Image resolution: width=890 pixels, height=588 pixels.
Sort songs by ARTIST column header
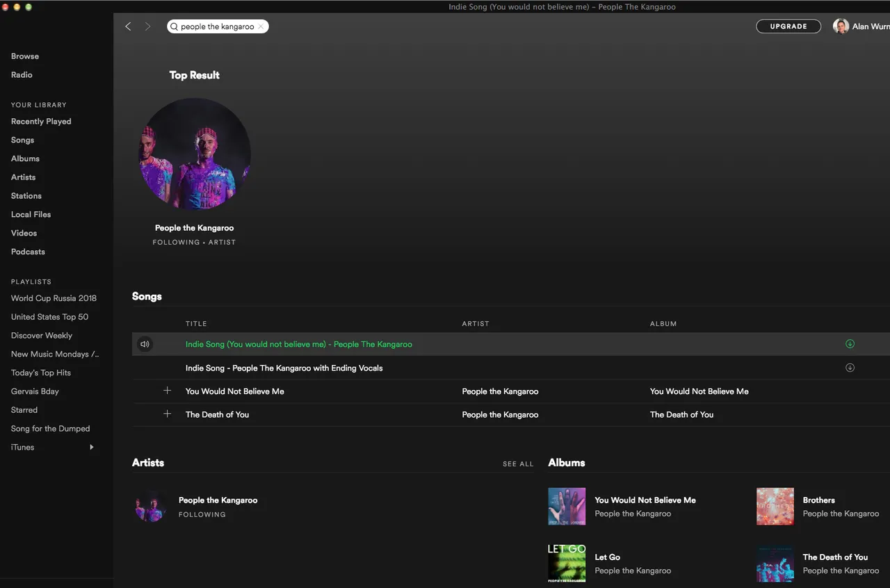pyautogui.click(x=476, y=324)
